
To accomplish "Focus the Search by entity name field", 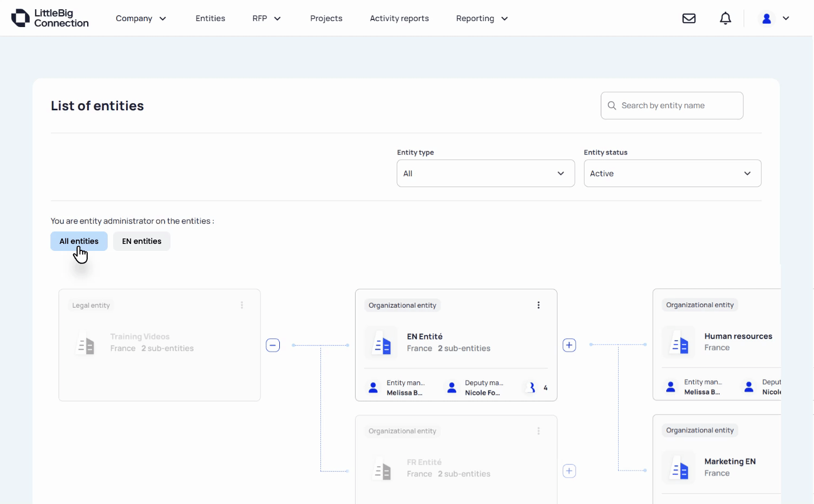I will tap(672, 105).
